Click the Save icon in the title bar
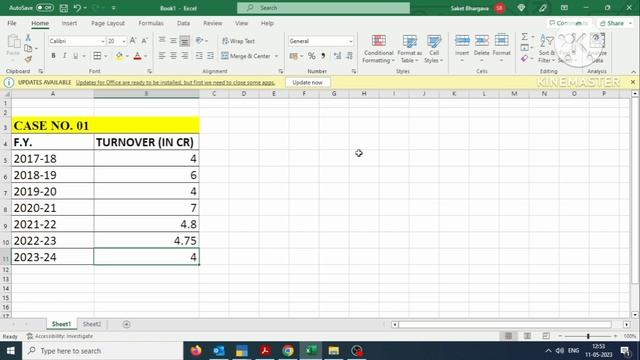 (64, 8)
